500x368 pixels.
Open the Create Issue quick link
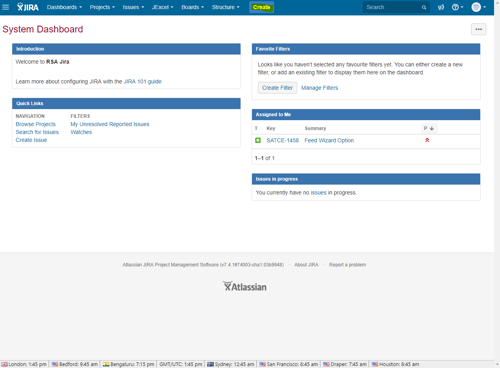coord(31,140)
